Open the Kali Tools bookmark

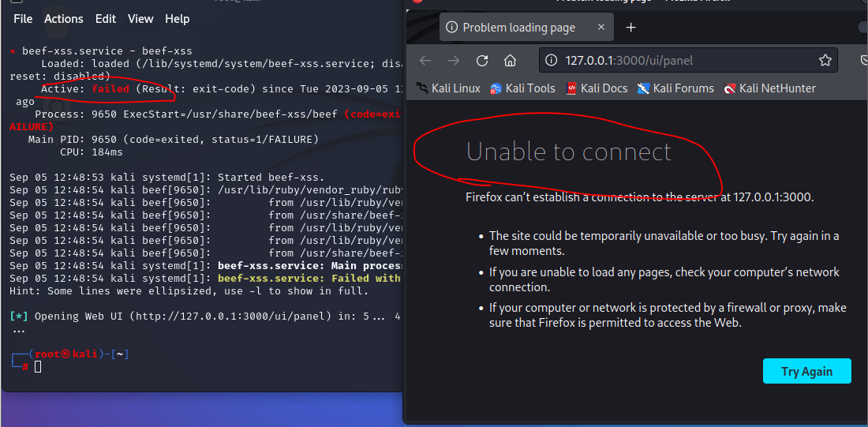point(522,88)
